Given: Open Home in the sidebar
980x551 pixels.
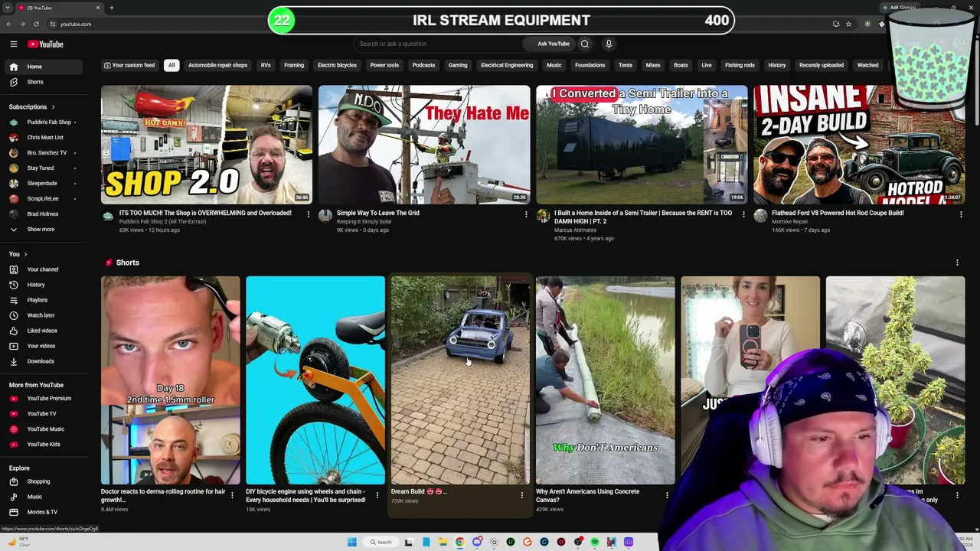Looking at the screenshot, I should pyautogui.click(x=43, y=67).
